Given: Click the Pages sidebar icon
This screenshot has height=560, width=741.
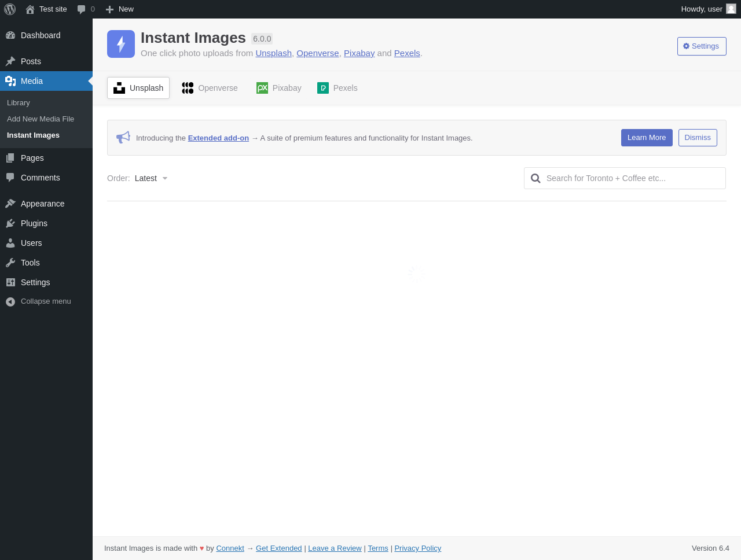Looking at the screenshot, I should 10,158.
